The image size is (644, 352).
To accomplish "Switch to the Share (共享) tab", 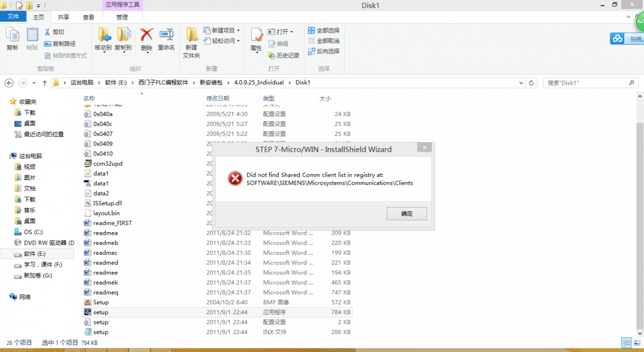I will point(64,17).
